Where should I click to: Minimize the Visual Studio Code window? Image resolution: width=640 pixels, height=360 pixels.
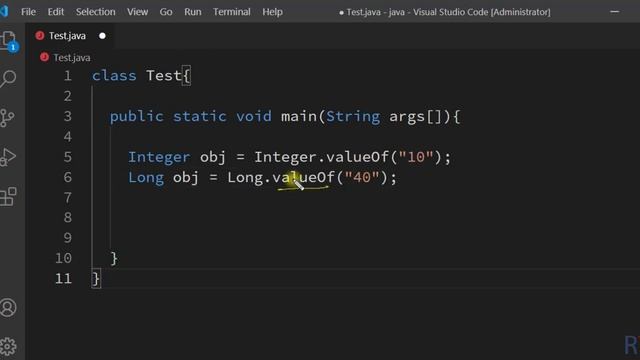click(614, 12)
